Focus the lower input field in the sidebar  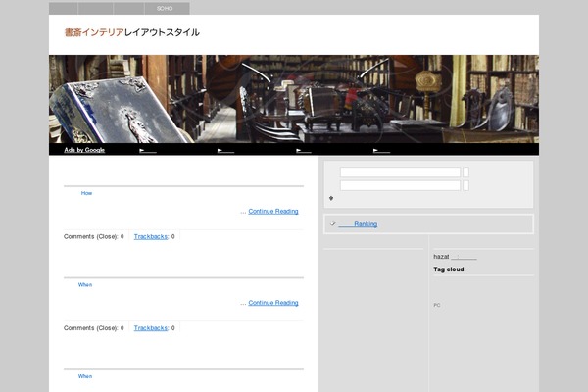pyautogui.click(x=400, y=185)
